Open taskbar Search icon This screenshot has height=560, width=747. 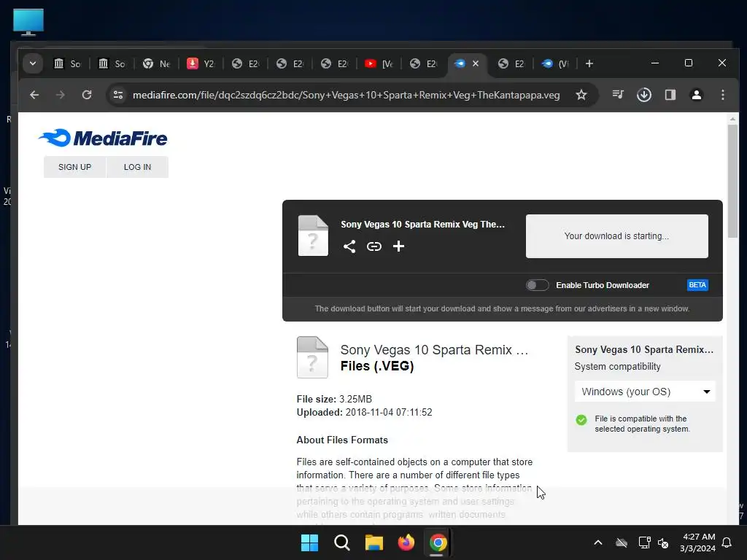point(341,542)
